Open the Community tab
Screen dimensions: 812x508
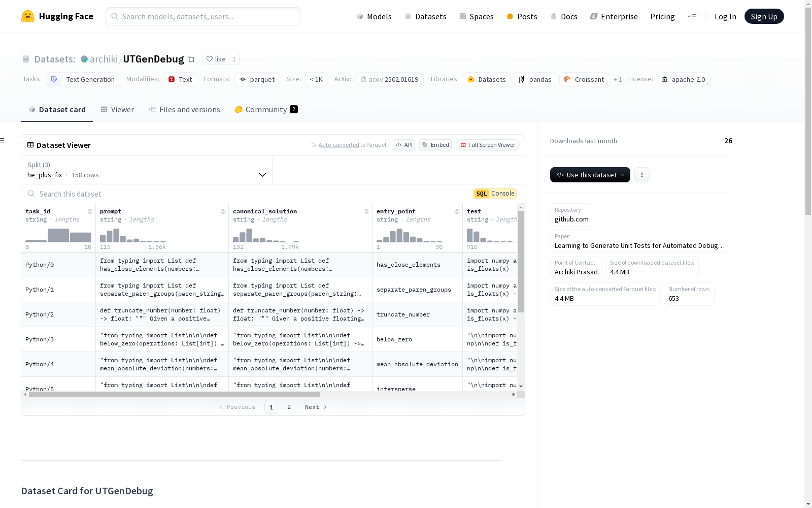coord(266,110)
